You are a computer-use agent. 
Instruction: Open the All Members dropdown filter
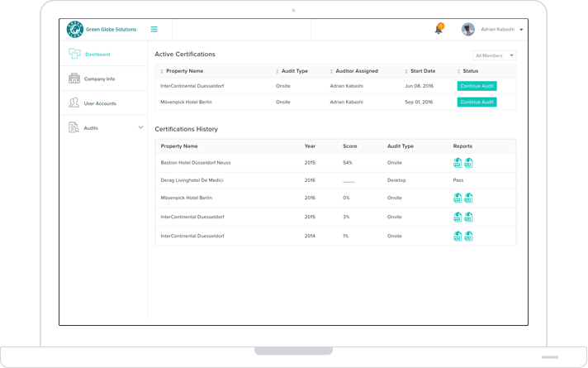494,55
